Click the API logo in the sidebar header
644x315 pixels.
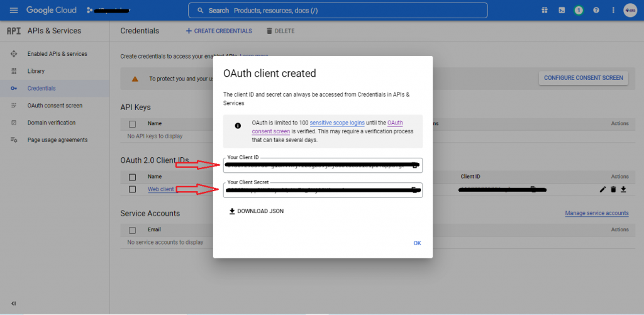click(14, 31)
